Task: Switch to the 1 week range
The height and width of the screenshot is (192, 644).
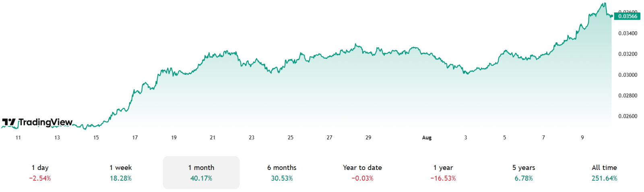Action: click(121, 172)
